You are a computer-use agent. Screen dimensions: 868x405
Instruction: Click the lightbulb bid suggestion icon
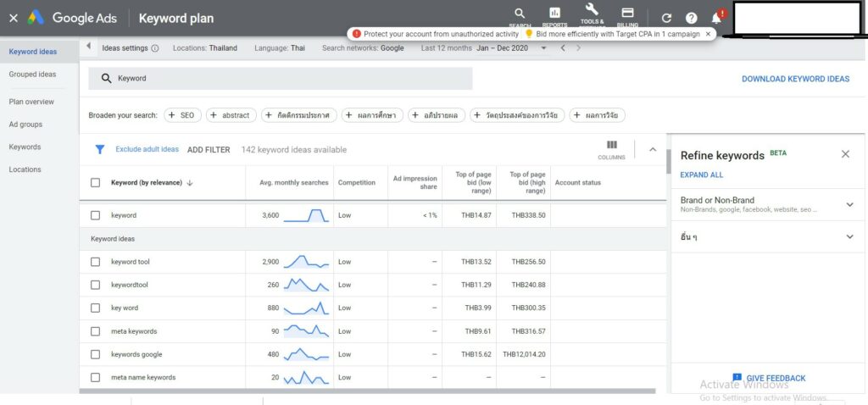pos(529,34)
